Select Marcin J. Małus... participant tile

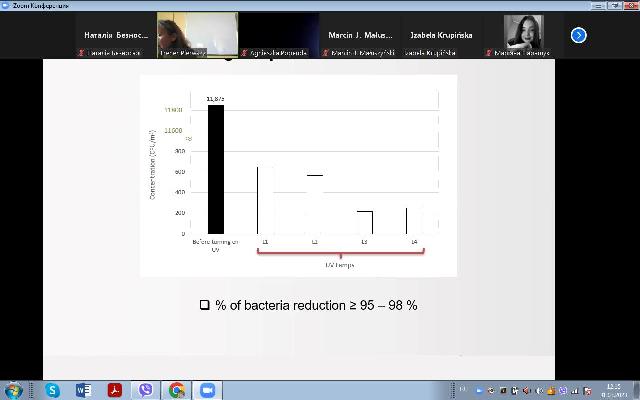tap(360, 35)
